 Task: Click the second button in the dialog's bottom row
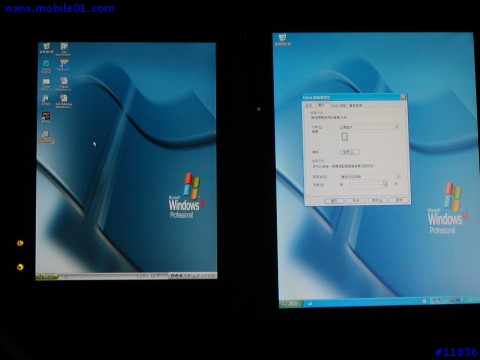coord(356,200)
